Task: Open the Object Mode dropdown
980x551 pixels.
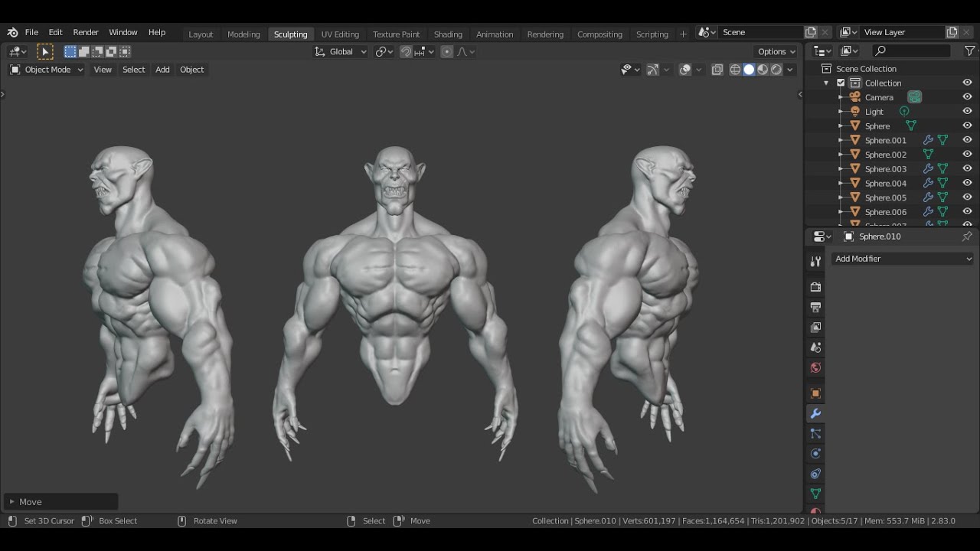Action: [x=47, y=70]
